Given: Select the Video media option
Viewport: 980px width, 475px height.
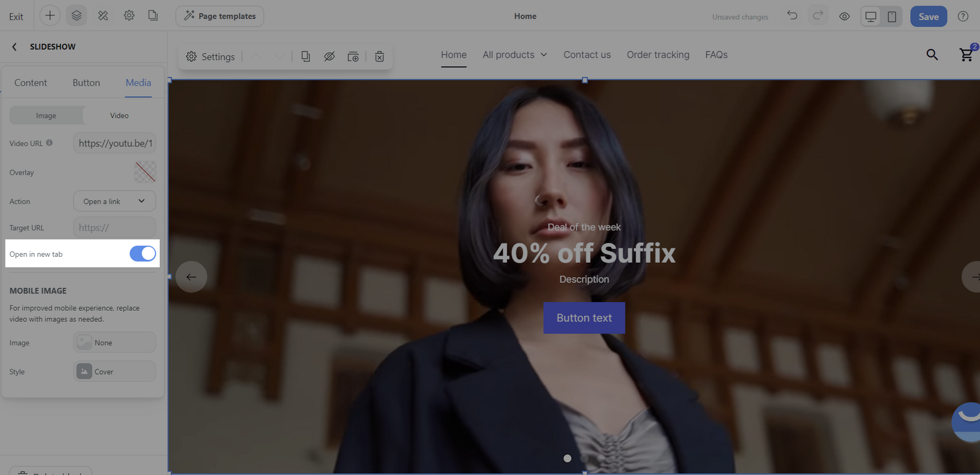Looking at the screenshot, I should (119, 115).
